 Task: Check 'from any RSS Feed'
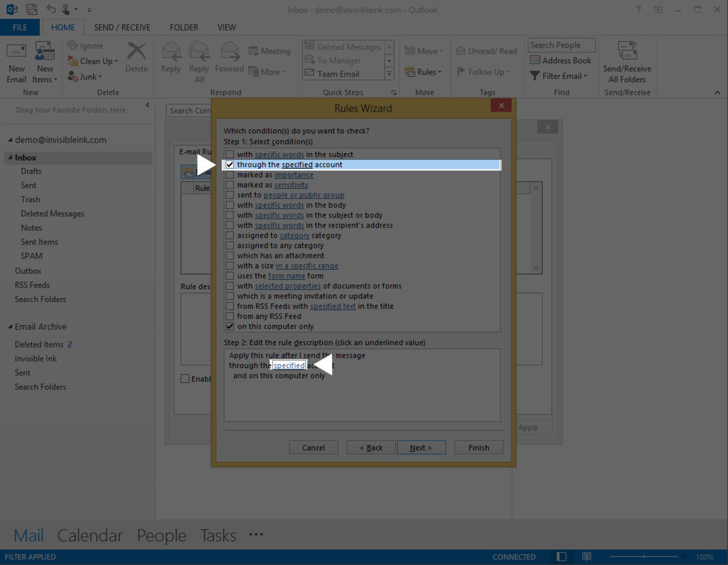click(230, 316)
